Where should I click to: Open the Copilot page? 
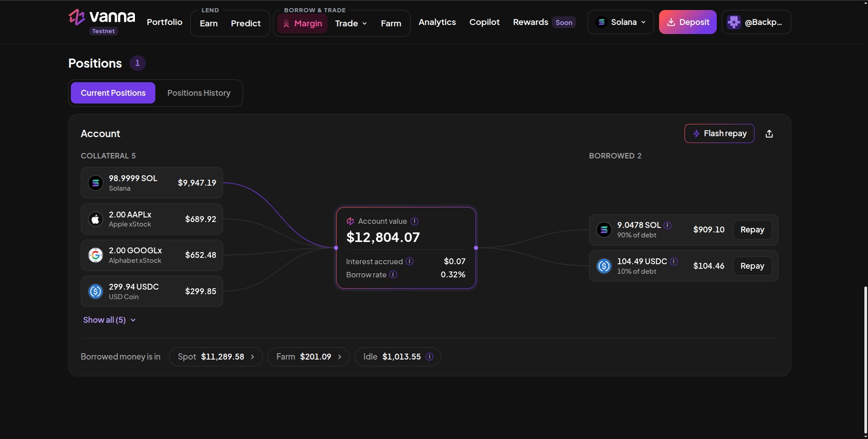pos(484,22)
